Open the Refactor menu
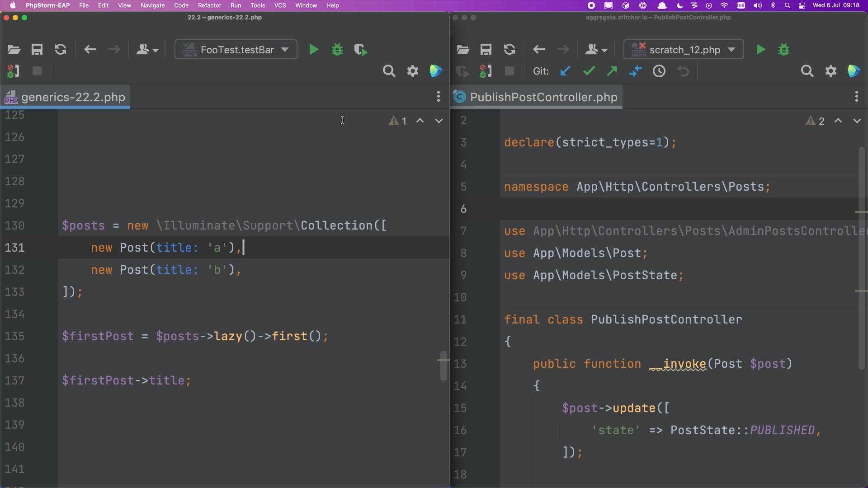The height and width of the screenshot is (488, 868). (209, 5)
